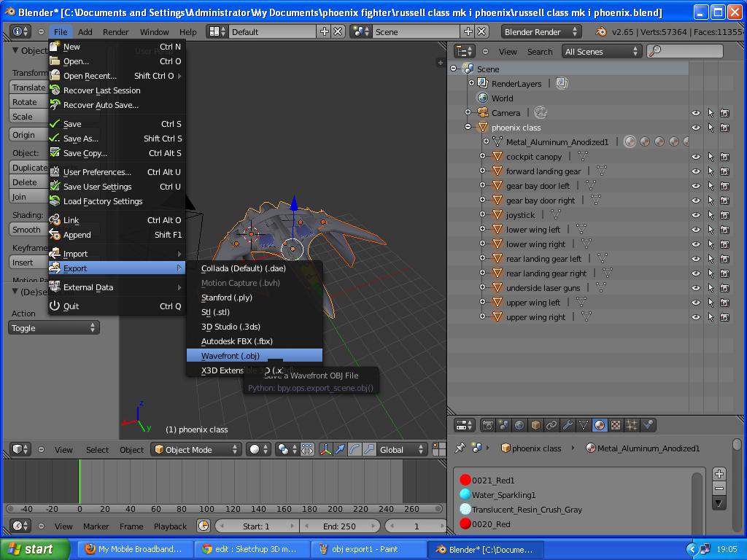Open the Render properties camera tab
747x560 pixels.
pyautogui.click(x=487, y=425)
